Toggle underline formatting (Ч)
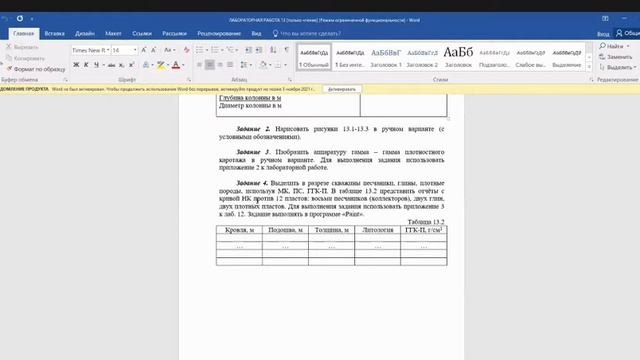 96,64
